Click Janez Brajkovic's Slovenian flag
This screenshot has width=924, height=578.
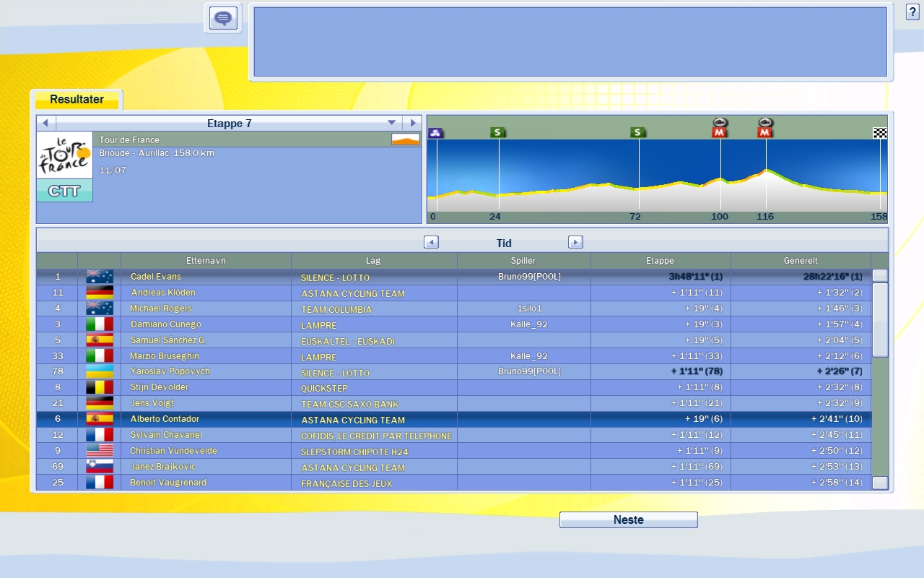pyautogui.click(x=100, y=467)
